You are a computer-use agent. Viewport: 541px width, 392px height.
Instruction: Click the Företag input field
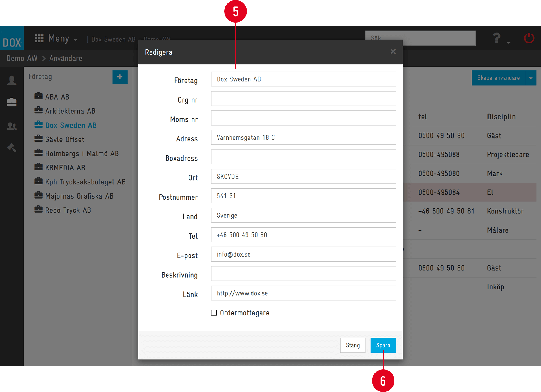[303, 79]
